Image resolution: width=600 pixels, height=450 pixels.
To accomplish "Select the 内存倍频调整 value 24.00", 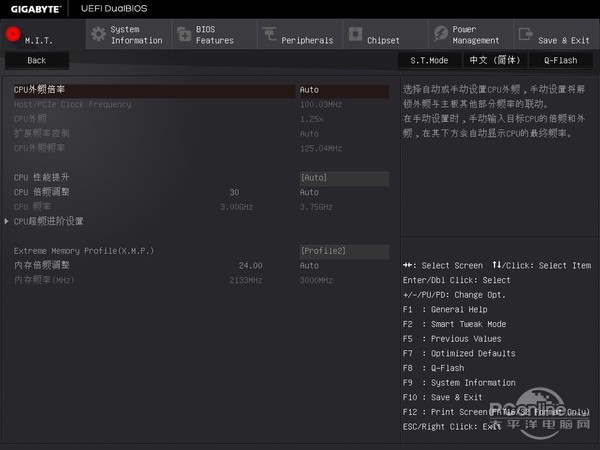I will 250,266.
